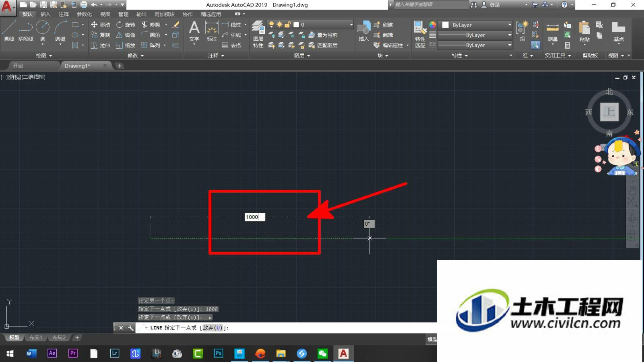This screenshot has height=362, width=644.
Task: Open WeChat from the taskbar
Action: click(322, 353)
